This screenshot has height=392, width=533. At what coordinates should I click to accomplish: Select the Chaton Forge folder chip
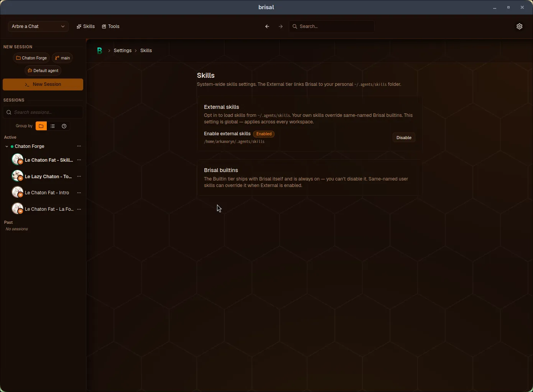(x=31, y=58)
